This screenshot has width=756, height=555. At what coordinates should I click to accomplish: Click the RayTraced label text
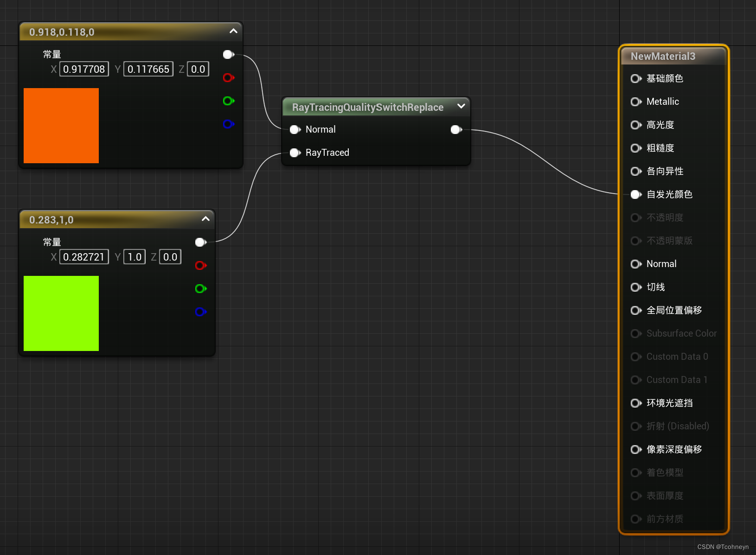[327, 153]
